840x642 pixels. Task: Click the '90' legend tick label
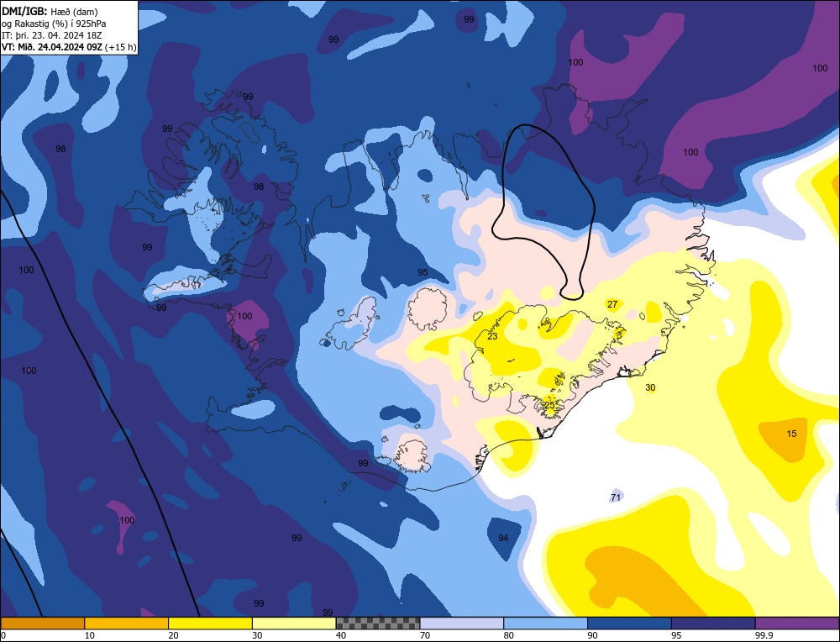point(592,635)
